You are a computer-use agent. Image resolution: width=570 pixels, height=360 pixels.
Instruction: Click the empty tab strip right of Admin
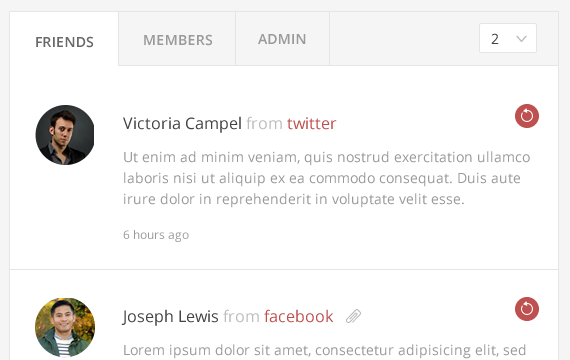404,39
